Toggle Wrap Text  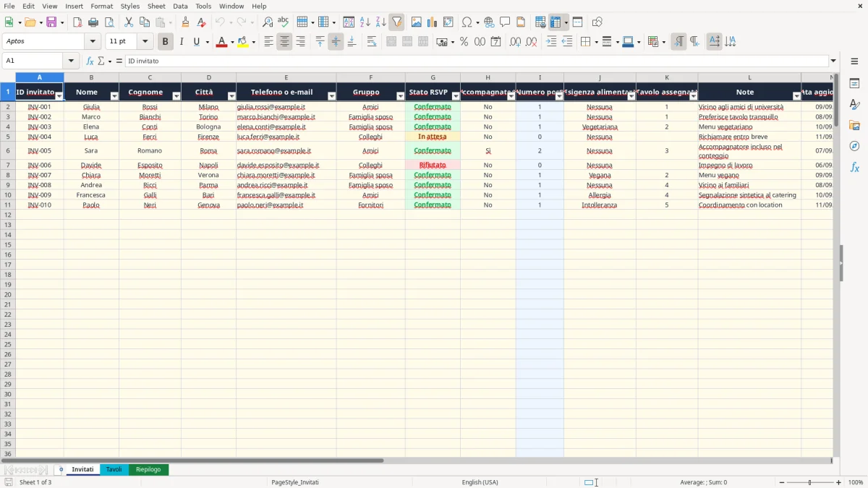pyautogui.click(x=372, y=42)
